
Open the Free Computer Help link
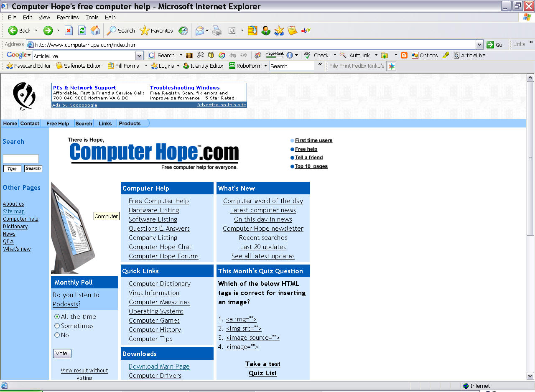point(159,201)
